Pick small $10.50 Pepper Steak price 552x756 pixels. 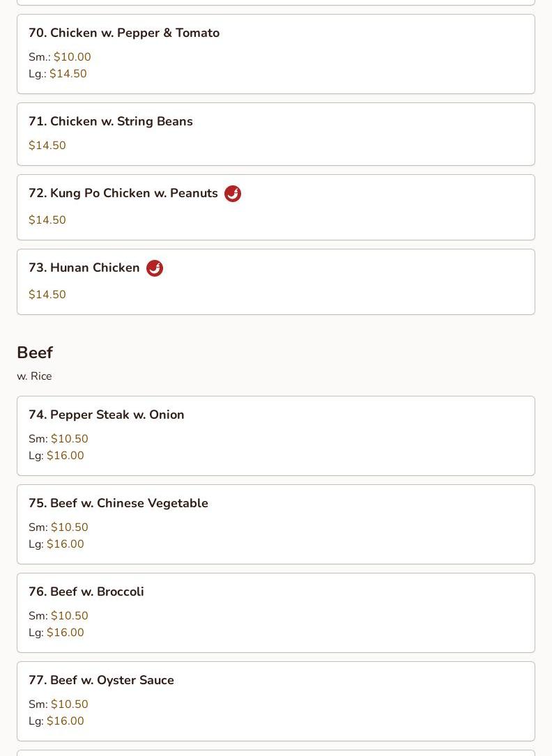tap(70, 439)
